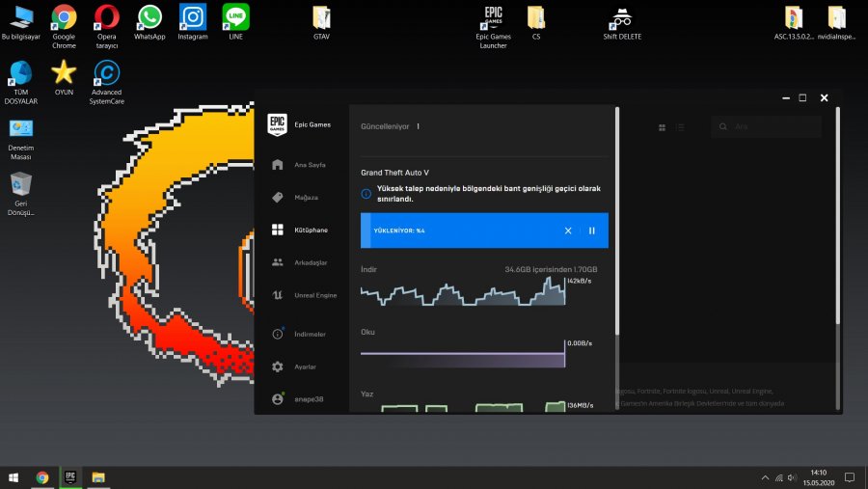Focus the Ara search field
This screenshot has width=868, height=489.
[767, 126]
